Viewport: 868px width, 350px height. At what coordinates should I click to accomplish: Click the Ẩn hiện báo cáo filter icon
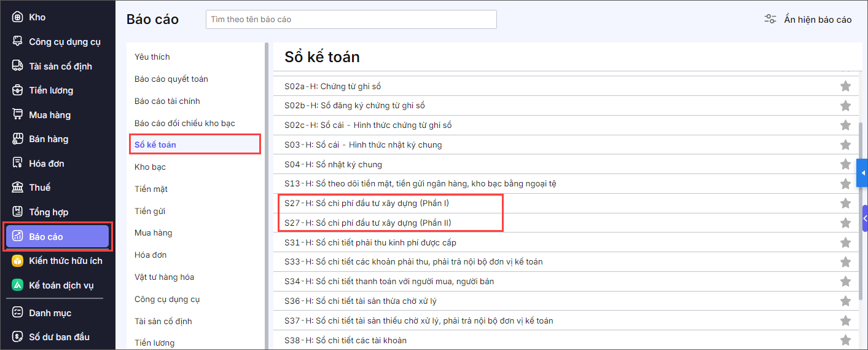click(770, 20)
